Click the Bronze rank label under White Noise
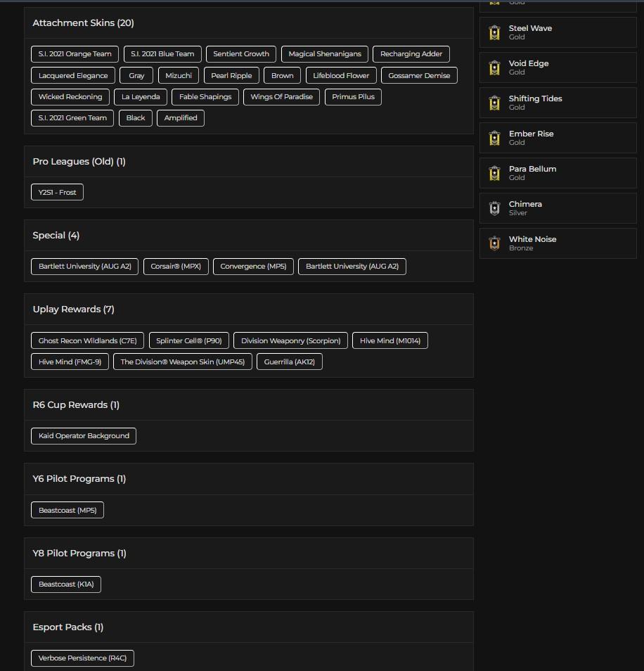This screenshot has width=644, height=671. [x=521, y=248]
